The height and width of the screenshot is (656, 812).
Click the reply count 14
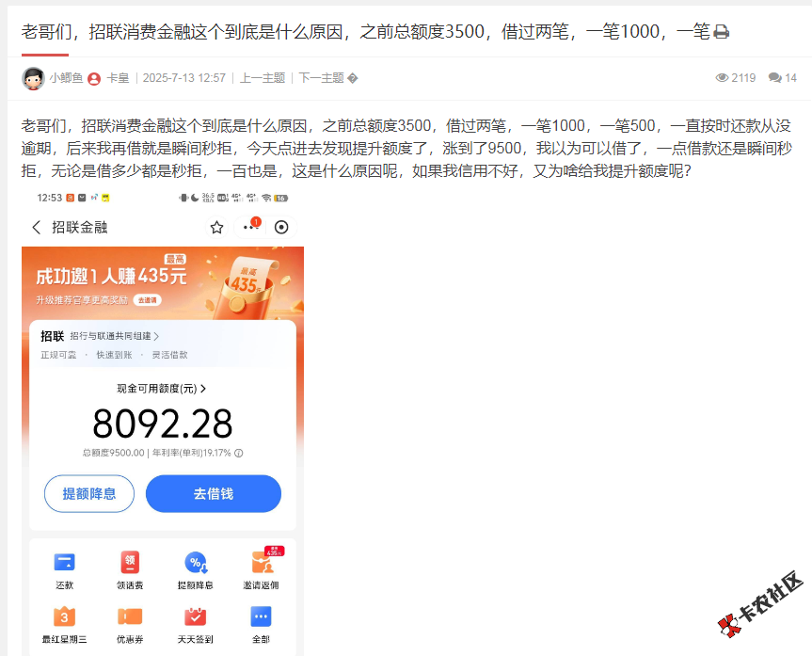pos(790,78)
